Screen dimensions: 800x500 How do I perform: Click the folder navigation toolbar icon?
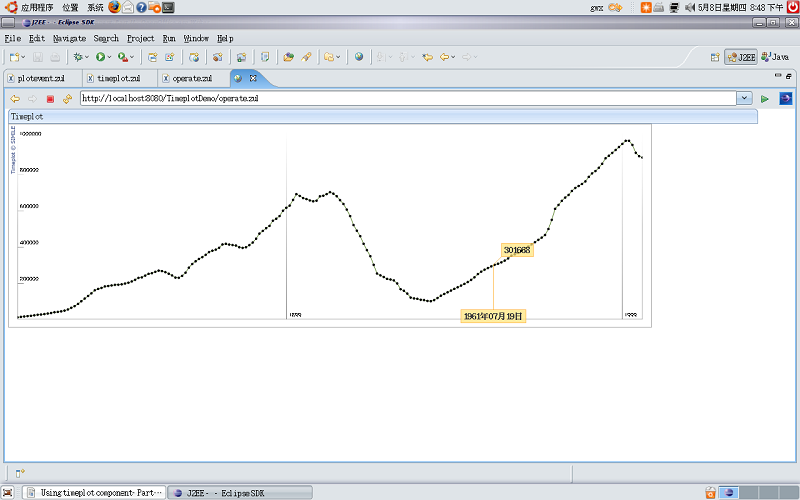coord(329,57)
